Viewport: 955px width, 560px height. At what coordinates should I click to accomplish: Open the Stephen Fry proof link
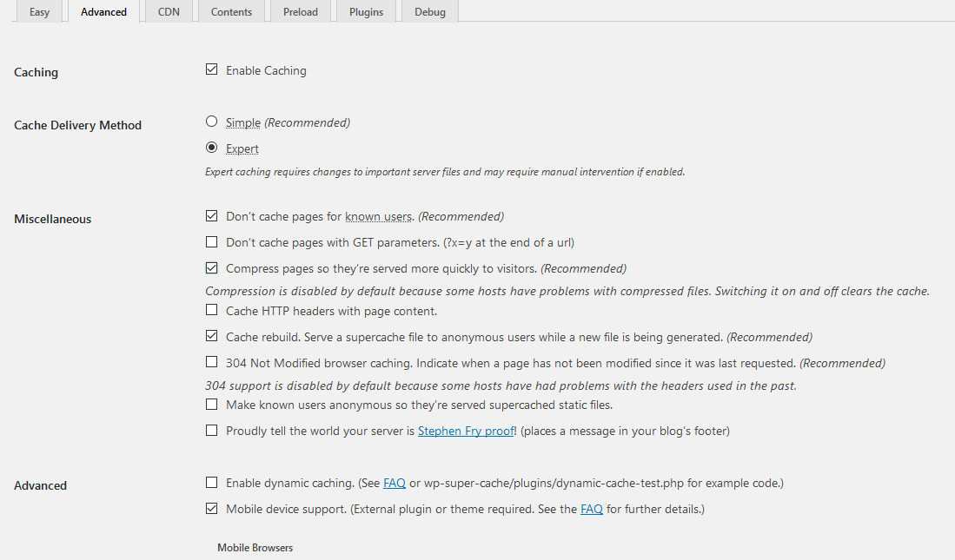466,431
